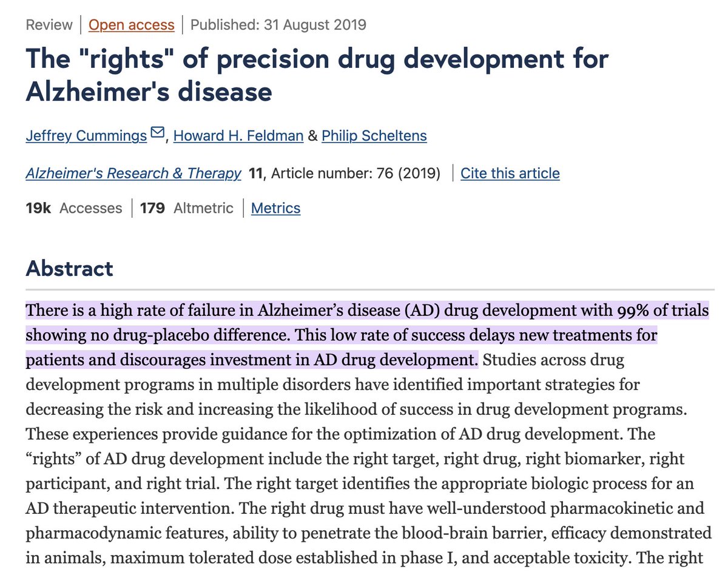This screenshot has height=572, width=728.
Task: Open the 'Open access' link
Action: pyautogui.click(x=131, y=25)
